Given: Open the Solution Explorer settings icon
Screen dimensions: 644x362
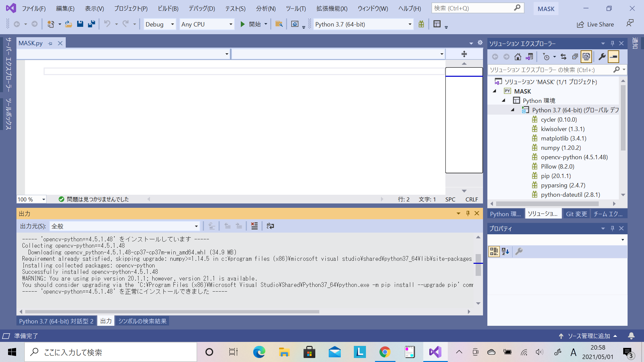Looking at the screenshot, I should click(601, 57).
